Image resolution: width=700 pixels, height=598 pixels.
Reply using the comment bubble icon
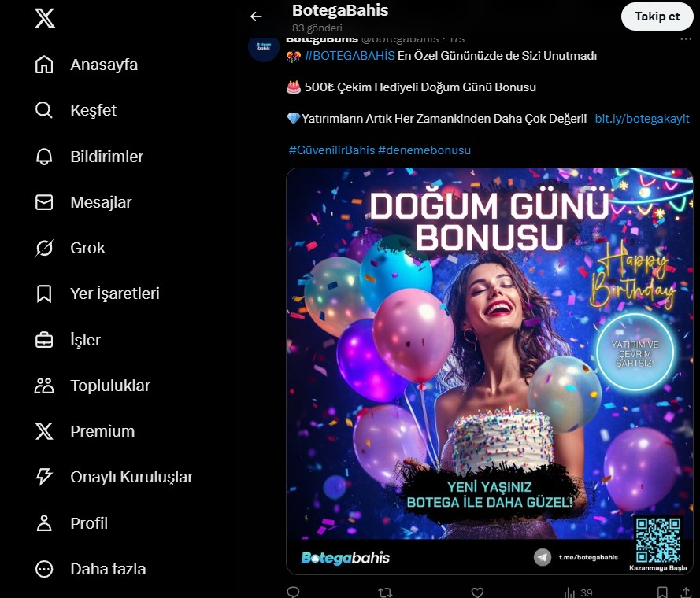pos(293,592)
